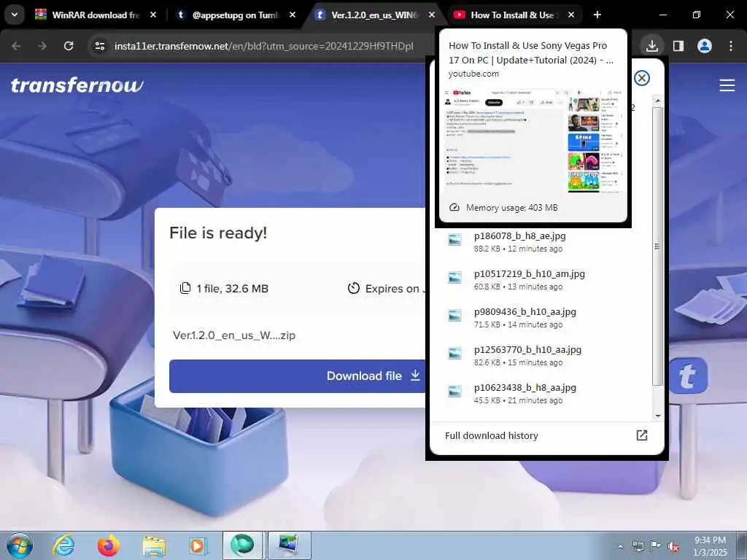Image resolution: width=747 pixels, height=560 pixels.
Task: Click downloads list scrollbar down arrow
Action: click(x=658, y=416)
